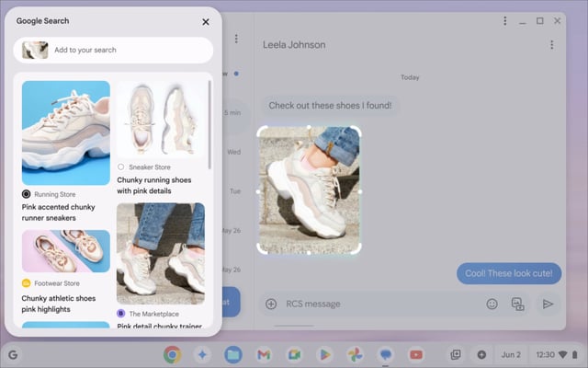Click the send message arrow
The width and height of the screenshot is (588, 368).
(x=548, y=304)
